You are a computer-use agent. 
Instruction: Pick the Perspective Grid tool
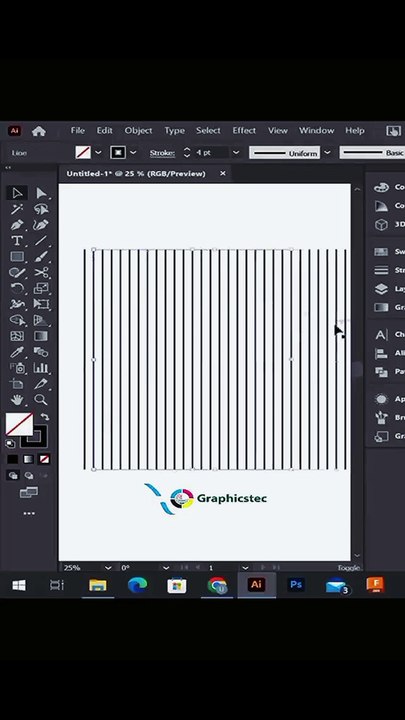(41, 320)
